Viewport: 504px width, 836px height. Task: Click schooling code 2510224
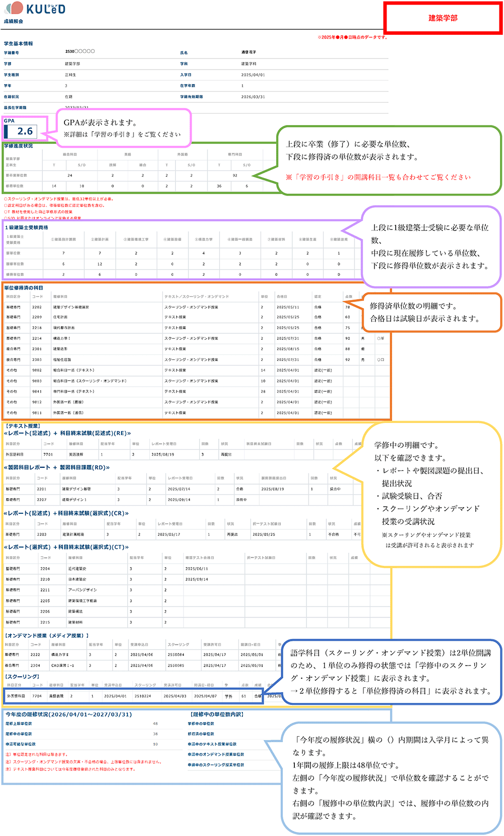[143, 696]
